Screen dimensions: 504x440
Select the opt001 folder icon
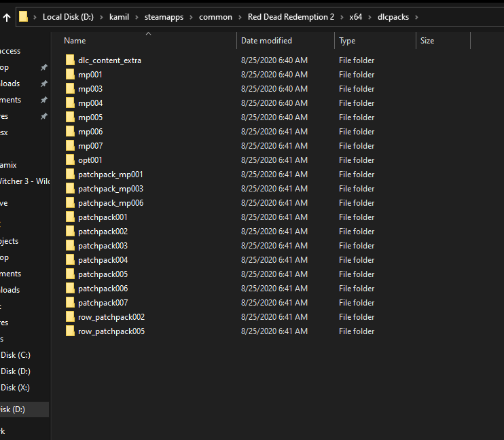pyautogui.click(x=70, y=160)
